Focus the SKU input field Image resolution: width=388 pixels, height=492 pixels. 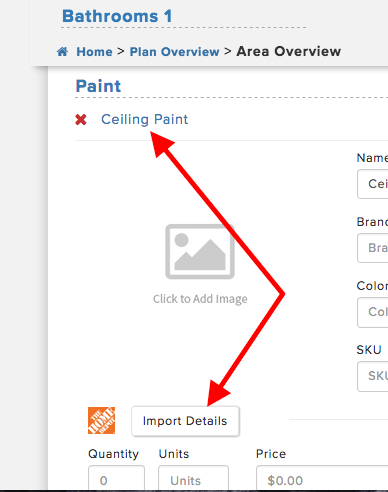(x=373, y=376)
